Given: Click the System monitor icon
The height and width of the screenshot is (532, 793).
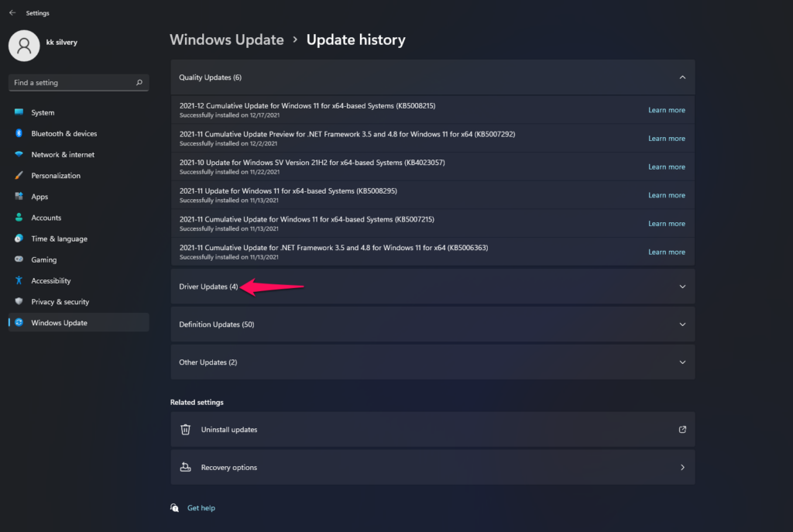Looking at the screenshot, I should [19, 112].
